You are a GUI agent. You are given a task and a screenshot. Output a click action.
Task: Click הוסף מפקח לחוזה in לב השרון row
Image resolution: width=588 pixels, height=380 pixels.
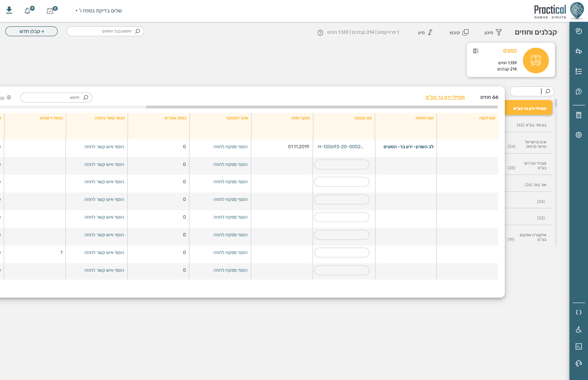(231, 147)
